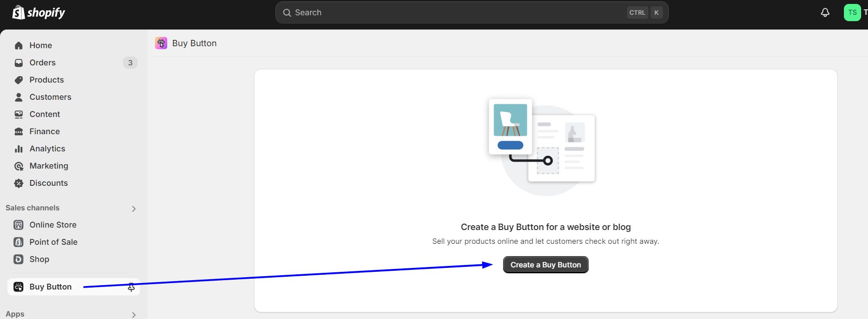This screenshot has height=319, width=868.
Task: Click the Orders count badge 3
Action: (x=130, y=62)
